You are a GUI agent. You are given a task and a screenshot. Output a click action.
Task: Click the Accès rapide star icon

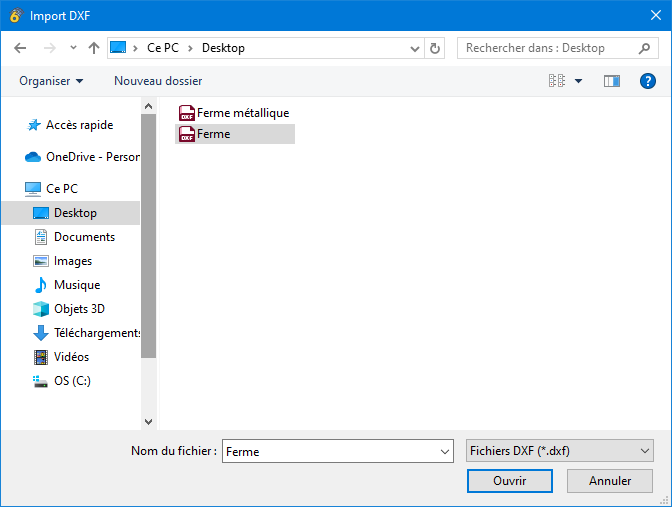tap(34, 125)
